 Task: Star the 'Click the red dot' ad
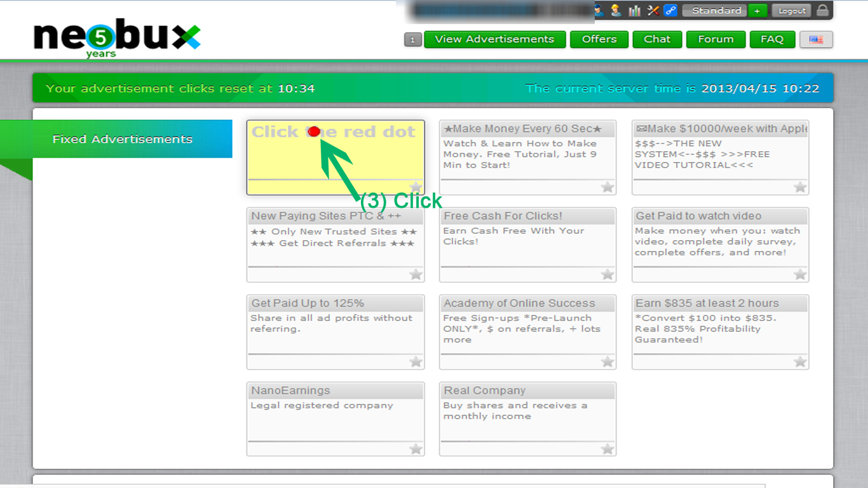tap(416, 187)
